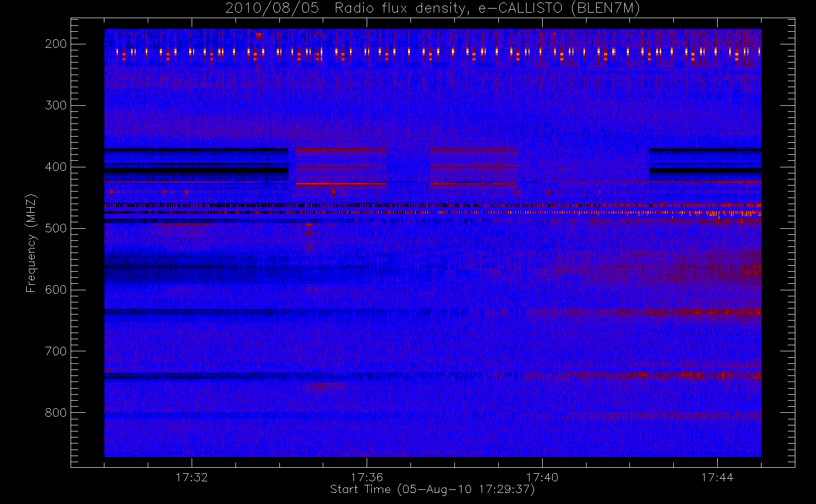
Task: Click the 500 frequency tick label
Action: (x=56, y=228)
